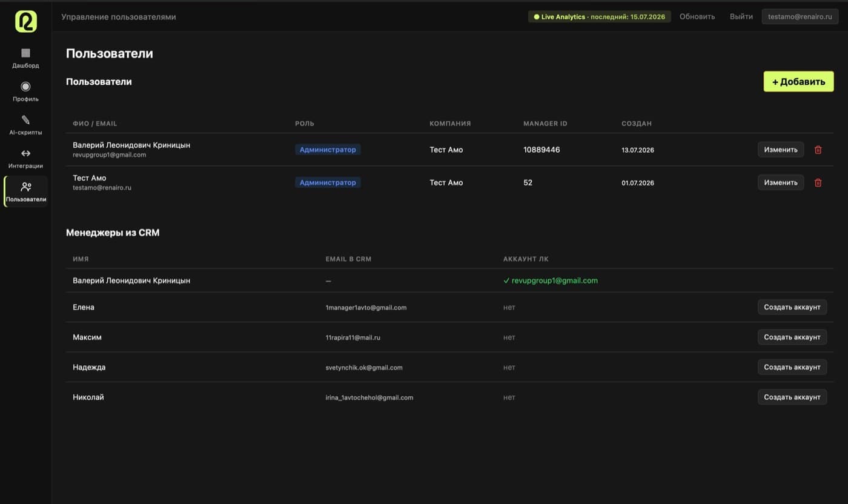
Task: Click the ФИО / EMAIL column header
Action: tap(95, 124)
